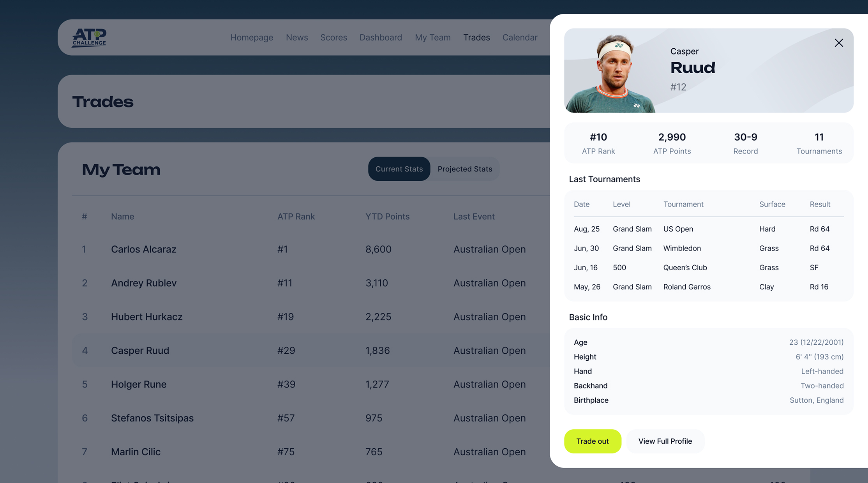Click YTD Points column header
Image resolution: width=868 pixels, height=483 pixels.
tap(387, 217)
